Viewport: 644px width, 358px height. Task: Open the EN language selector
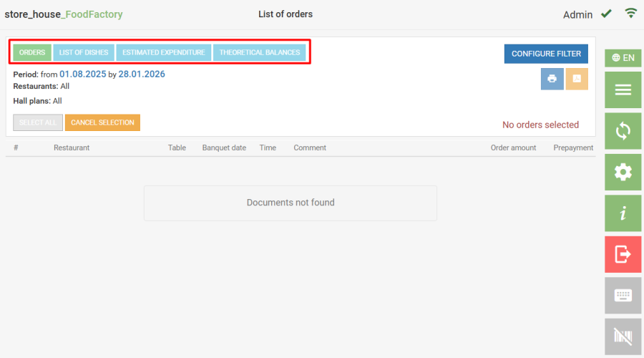click(x=623, y=58)
